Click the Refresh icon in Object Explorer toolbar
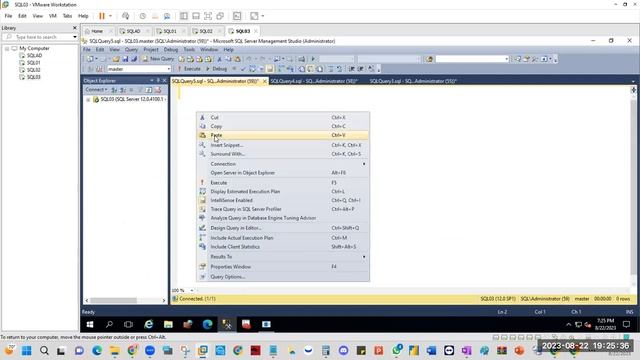 149,90
